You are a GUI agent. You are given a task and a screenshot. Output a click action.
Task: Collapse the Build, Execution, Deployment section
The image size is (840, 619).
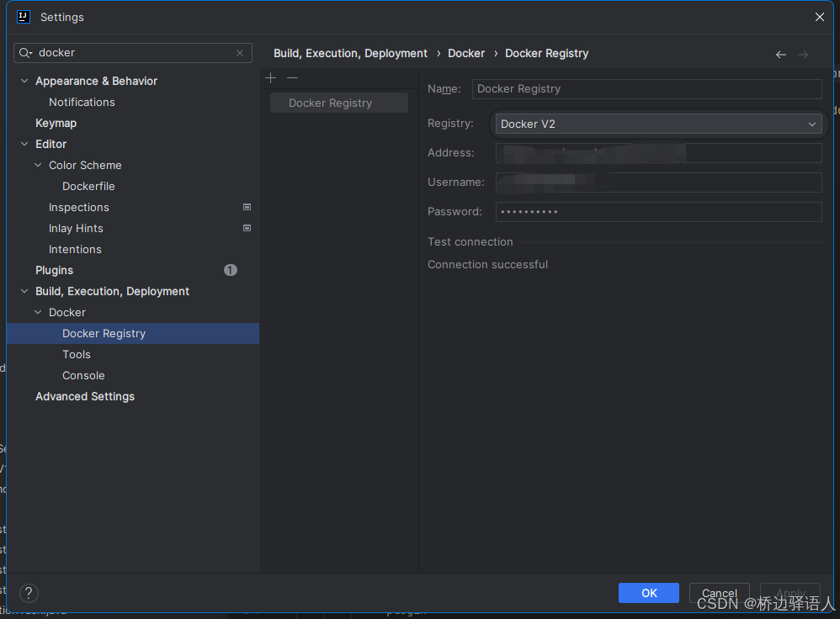[24, 291]
